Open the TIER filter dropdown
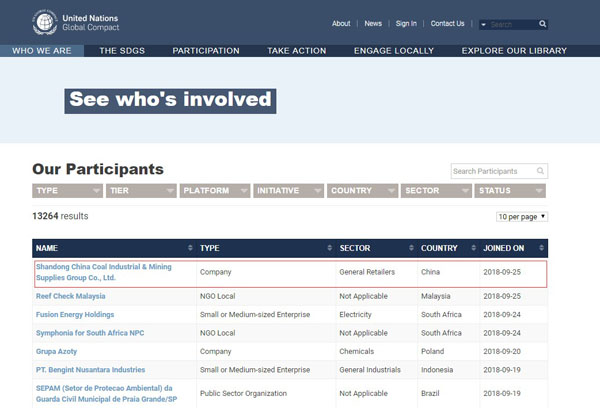Viewport: 600px width, 408px height. [140, 190]
